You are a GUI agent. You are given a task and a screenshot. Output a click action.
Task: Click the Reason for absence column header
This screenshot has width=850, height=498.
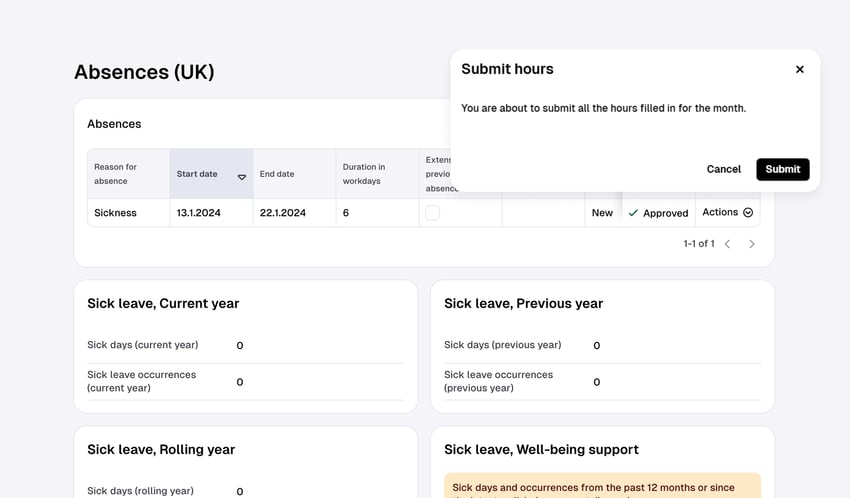pos(116,174)
